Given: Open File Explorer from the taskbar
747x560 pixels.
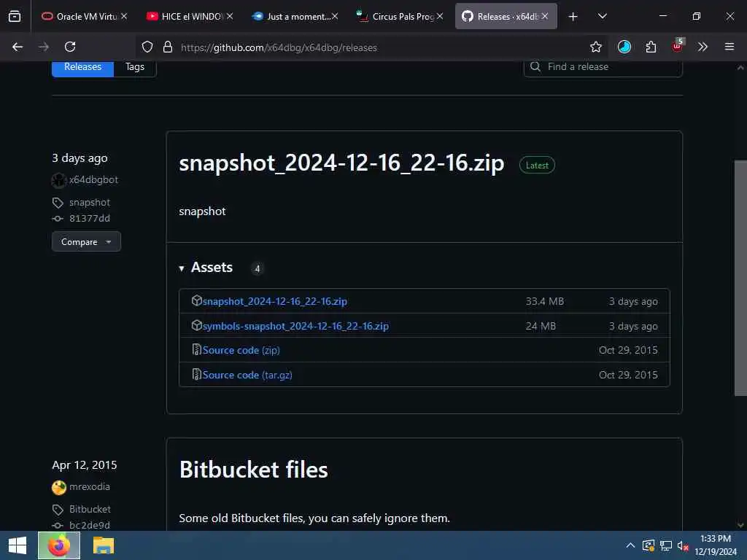Looking at the screenshot, I should click(x=104, y=545).
